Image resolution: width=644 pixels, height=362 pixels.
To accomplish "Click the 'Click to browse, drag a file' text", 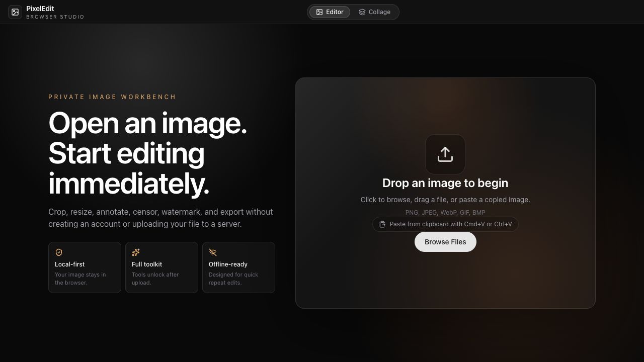I will 445,200.
